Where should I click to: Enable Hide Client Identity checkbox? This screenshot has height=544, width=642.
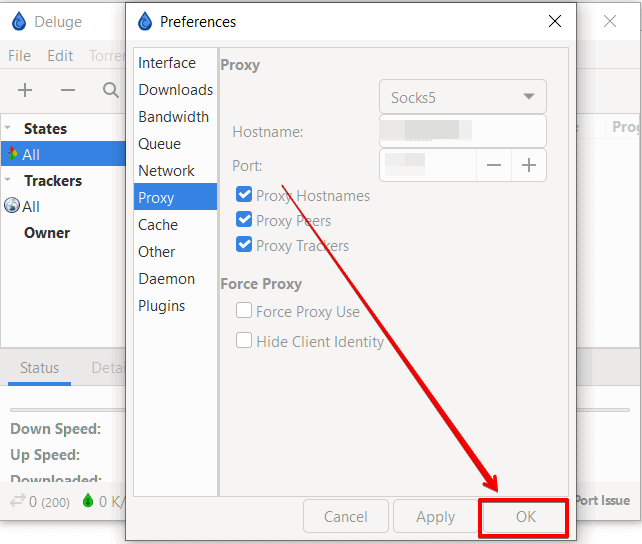[244, 340]
